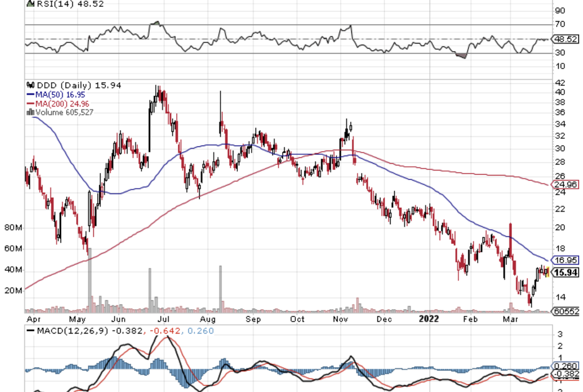The width and height of the screenshot is (583, 392).
Task: Click the red MA(200) legend line swatch
Action: (29, 104)
